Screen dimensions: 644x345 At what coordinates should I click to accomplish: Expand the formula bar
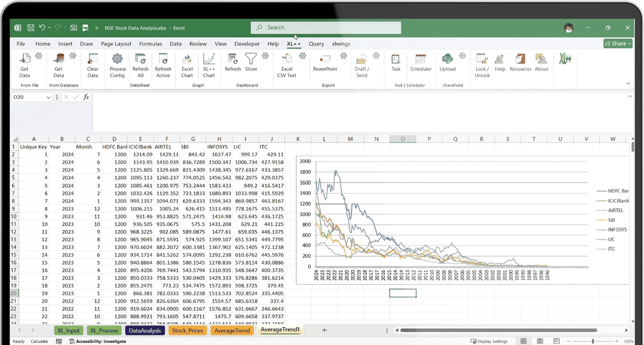click(630, 97)
